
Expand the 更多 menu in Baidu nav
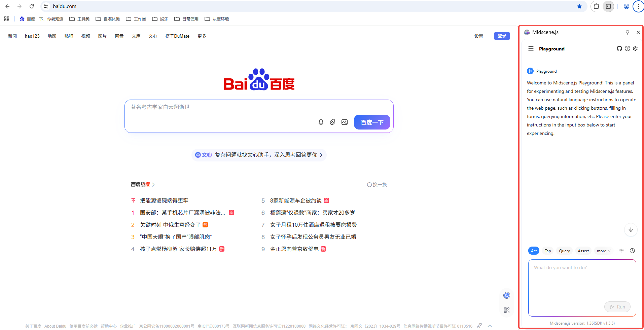202,36
